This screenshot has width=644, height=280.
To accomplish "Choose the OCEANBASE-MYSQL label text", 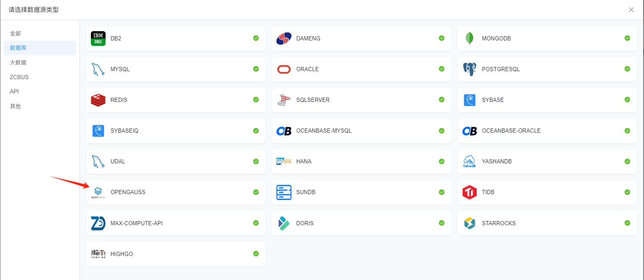I will (x=324, y=131).
